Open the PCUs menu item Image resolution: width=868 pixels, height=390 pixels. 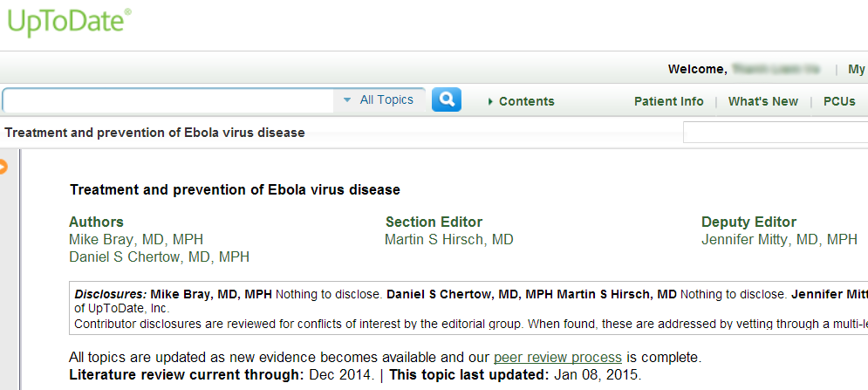[839, 101]
